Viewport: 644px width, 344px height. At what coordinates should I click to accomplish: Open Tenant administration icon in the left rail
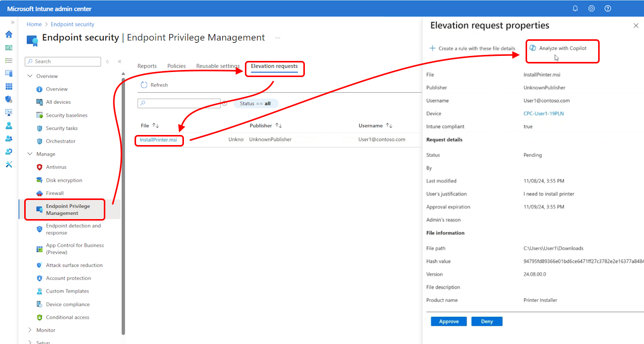(9, 152)
